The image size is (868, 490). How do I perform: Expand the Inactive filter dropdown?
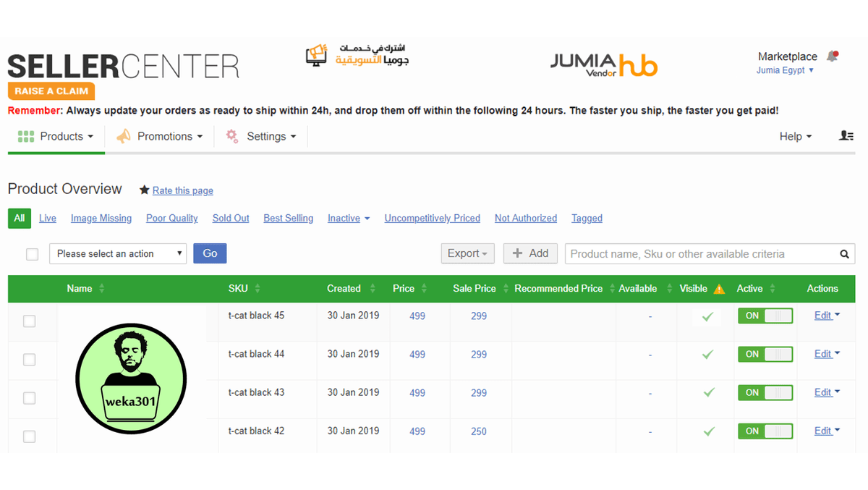pyautogui.click(x=349, y=218)
